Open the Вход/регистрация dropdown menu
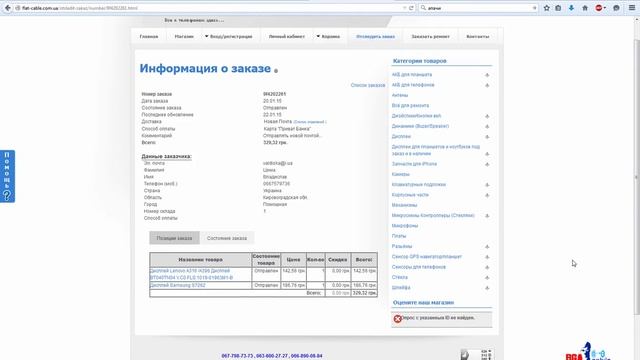 229,36
